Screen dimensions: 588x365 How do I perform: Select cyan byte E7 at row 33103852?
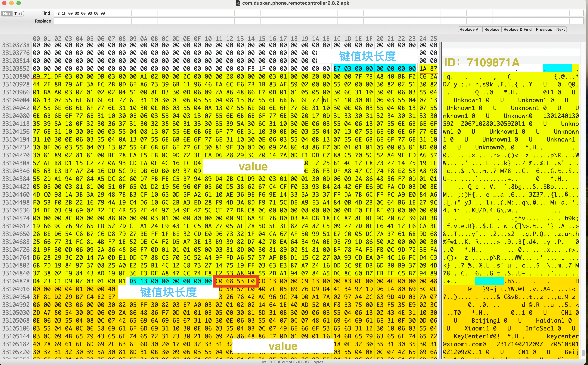tap(337, 69)
